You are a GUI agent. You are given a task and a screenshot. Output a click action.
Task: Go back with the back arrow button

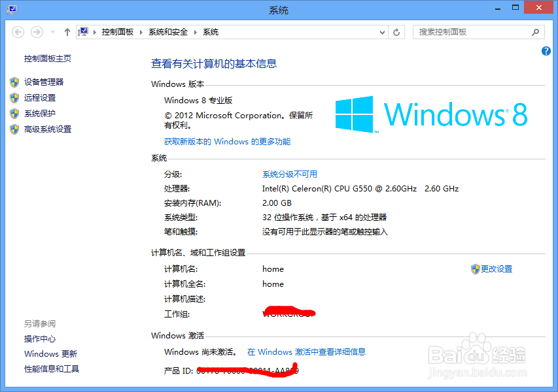(x=18, y=32)
